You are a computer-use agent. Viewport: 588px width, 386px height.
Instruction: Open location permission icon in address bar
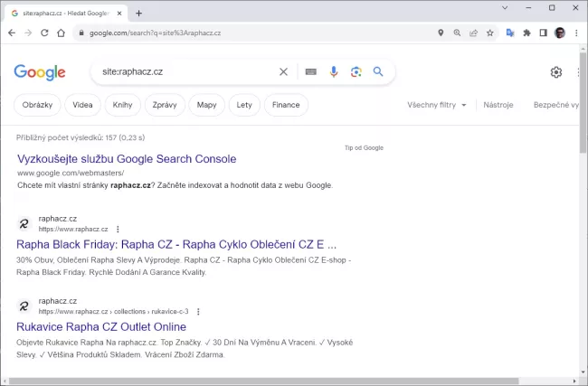coord(441,33)
